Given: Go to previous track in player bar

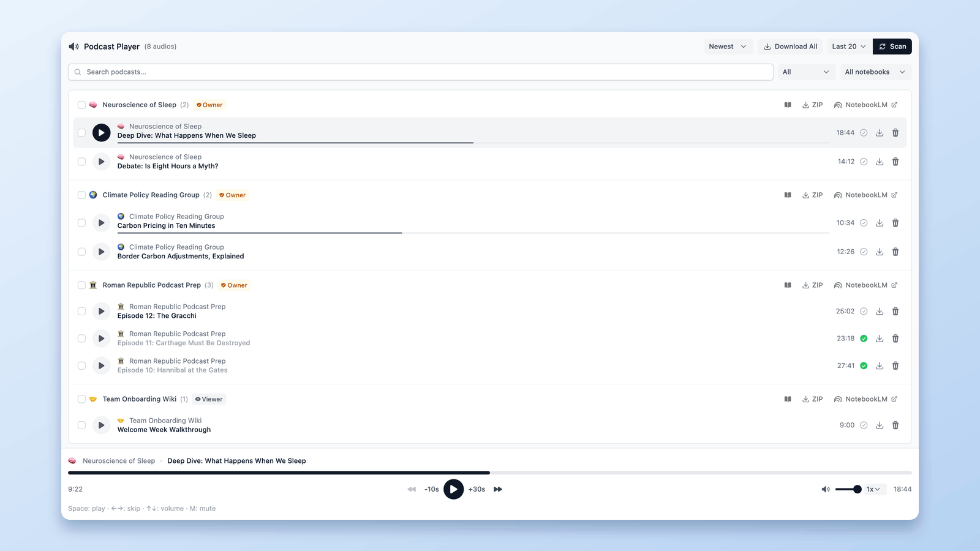Looking at the screenshot, I should 412,489.
